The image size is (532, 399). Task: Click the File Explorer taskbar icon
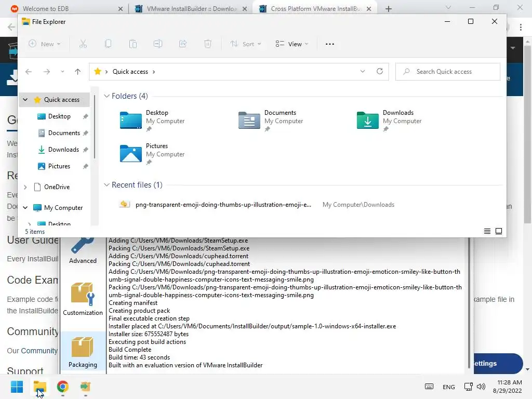(x=39, y=387)
